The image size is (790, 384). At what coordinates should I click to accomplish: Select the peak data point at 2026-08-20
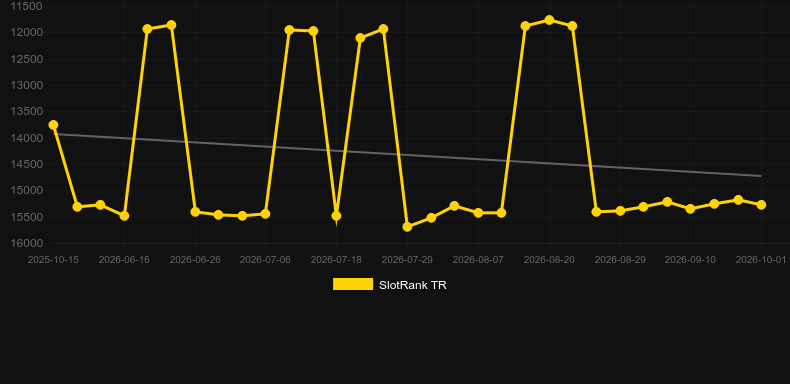tap(549, 20)
